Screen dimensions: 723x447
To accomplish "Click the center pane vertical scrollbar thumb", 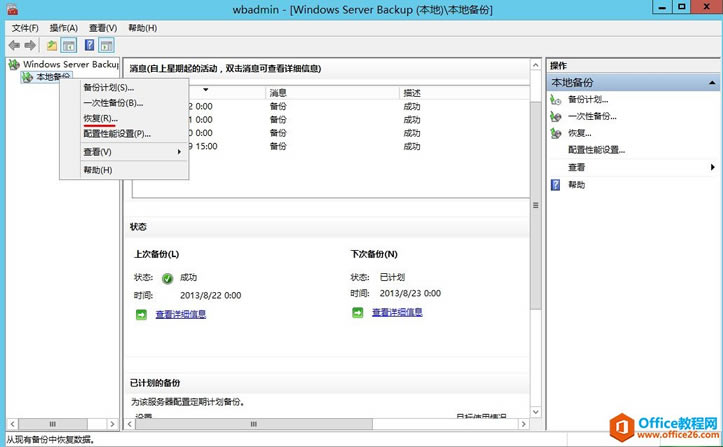I will tap(536, 205).
